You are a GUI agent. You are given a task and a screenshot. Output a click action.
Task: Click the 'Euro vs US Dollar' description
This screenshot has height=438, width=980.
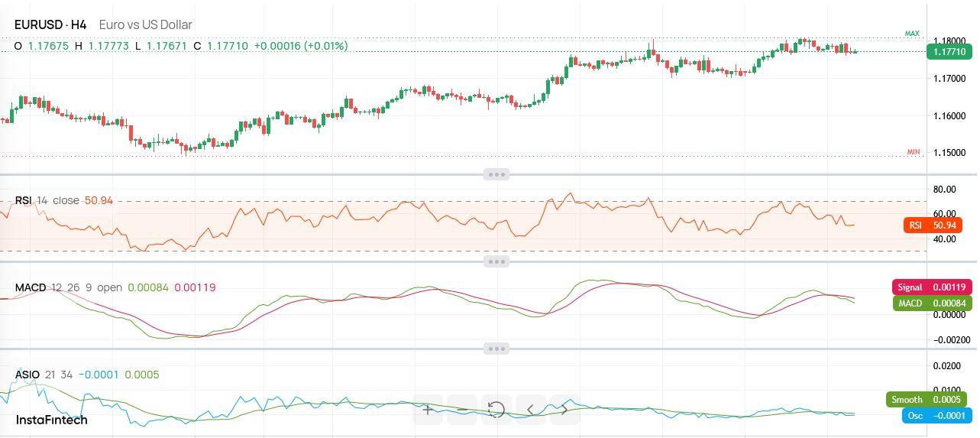[x=145, y=24]
